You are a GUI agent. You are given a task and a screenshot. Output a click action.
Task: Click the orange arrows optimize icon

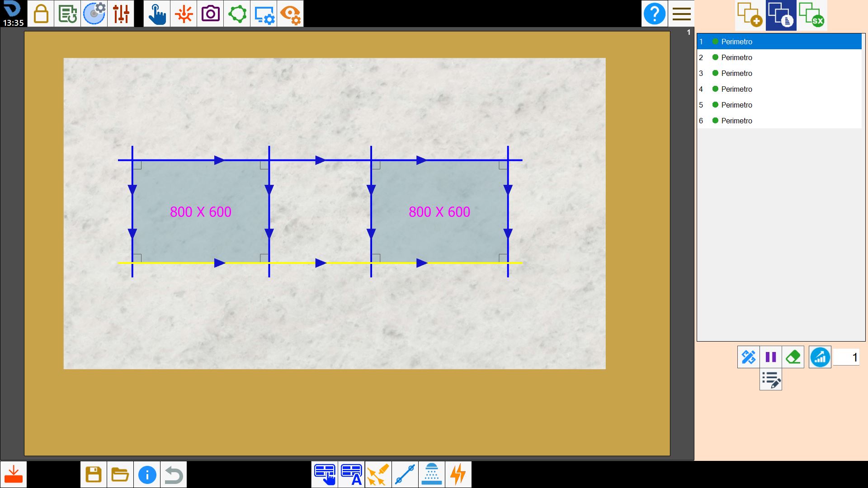pyautogui.click(x=378, y=474)
